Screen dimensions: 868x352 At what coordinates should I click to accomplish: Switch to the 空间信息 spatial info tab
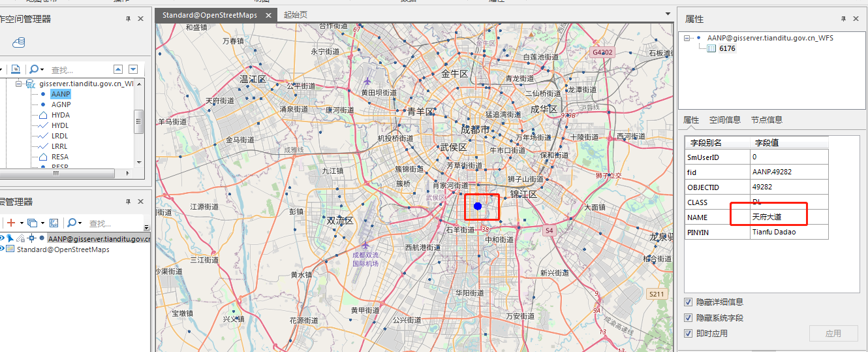click(x=725, y=120)
